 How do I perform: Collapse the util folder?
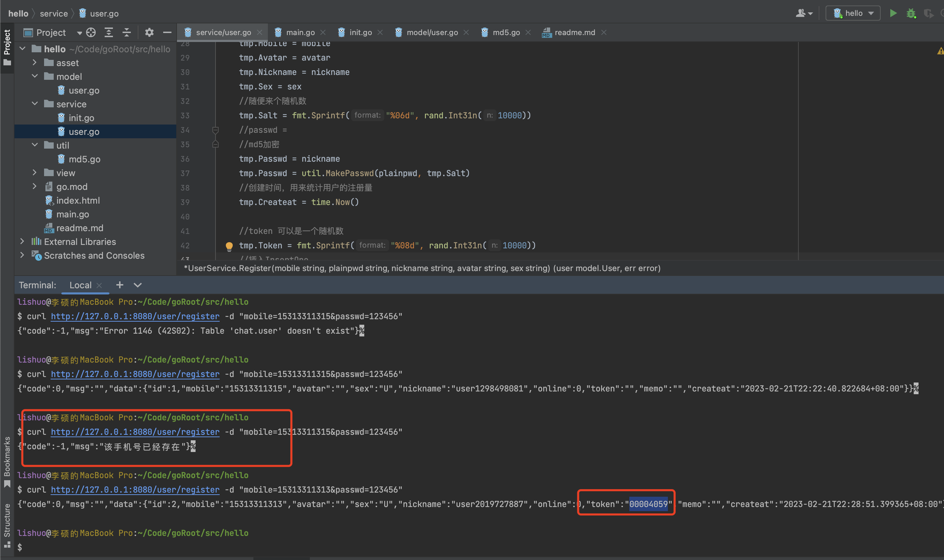click(x=35, y=145)
